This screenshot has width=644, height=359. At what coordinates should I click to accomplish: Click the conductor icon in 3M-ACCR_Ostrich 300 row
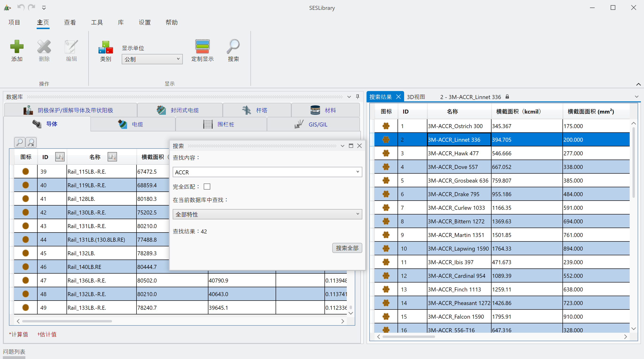click(x=386, y=126)
